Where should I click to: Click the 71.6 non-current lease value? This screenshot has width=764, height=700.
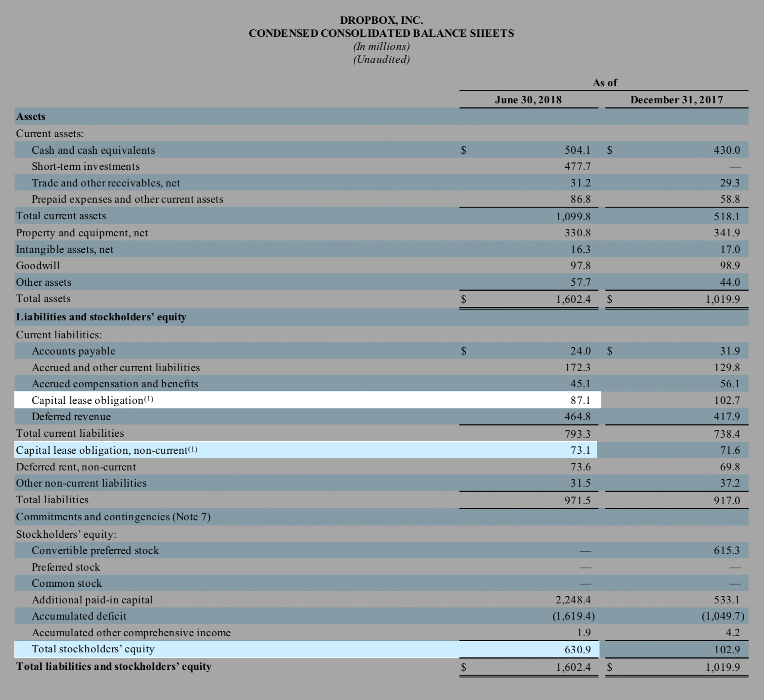[730, 450]
